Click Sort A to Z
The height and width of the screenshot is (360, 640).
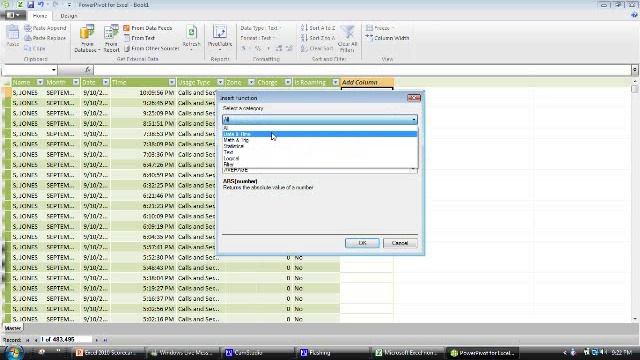(318, 28)
